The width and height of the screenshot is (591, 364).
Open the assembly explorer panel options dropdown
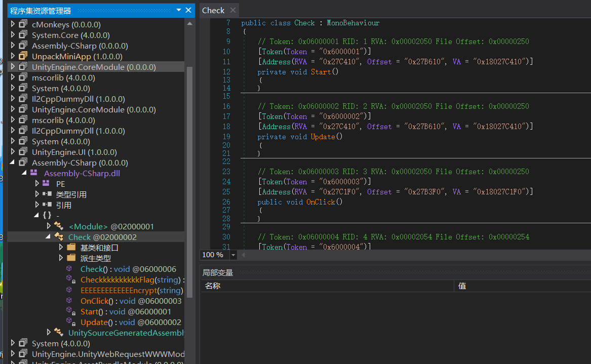pyautogui.click(x=178, y=10)
